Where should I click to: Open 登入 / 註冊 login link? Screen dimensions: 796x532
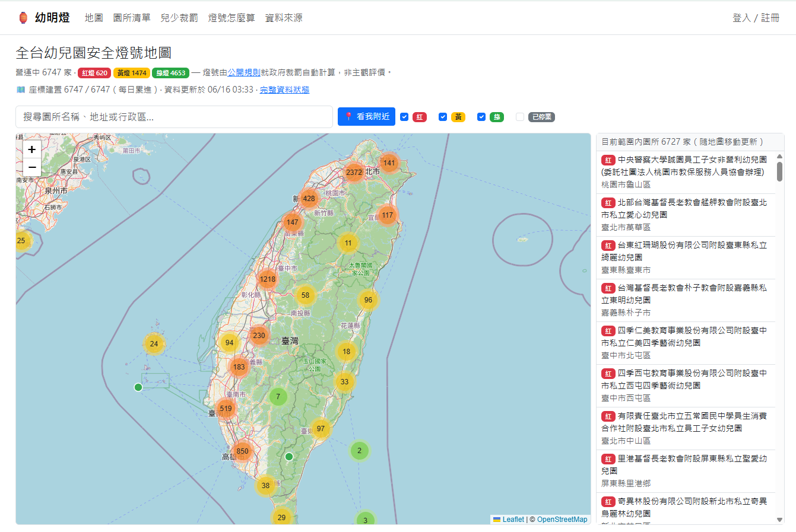click(x=756, y=18)
